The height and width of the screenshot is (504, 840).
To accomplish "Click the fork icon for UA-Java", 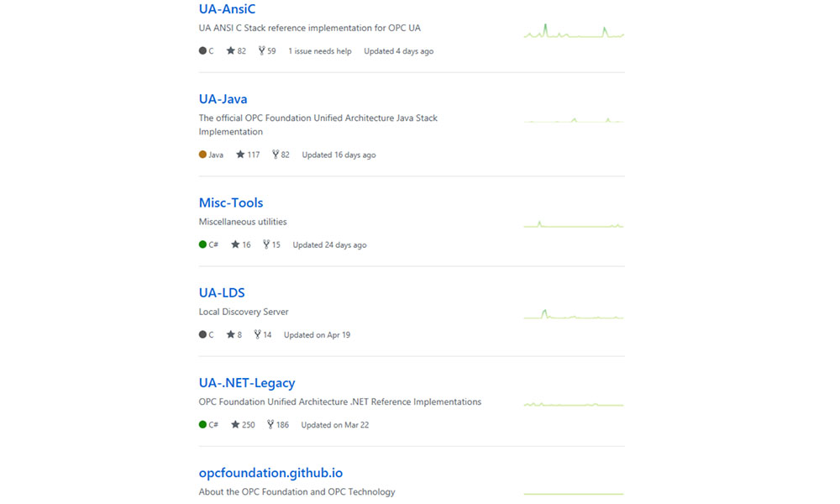I will (x=276, y=155).
